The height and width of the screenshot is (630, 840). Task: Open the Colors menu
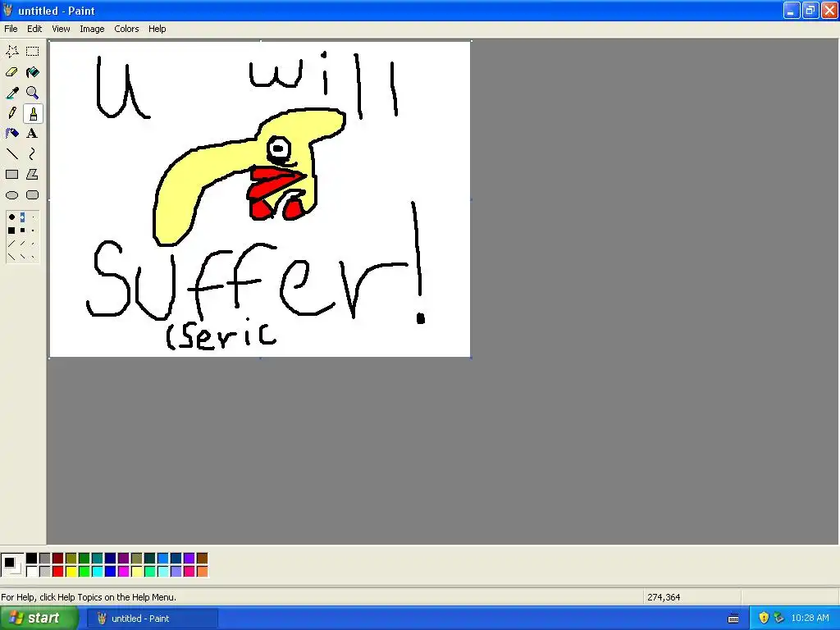pos(126,29)
